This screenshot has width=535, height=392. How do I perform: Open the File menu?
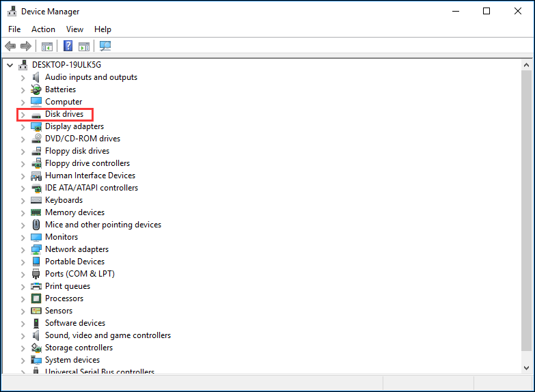coord(14,29)
